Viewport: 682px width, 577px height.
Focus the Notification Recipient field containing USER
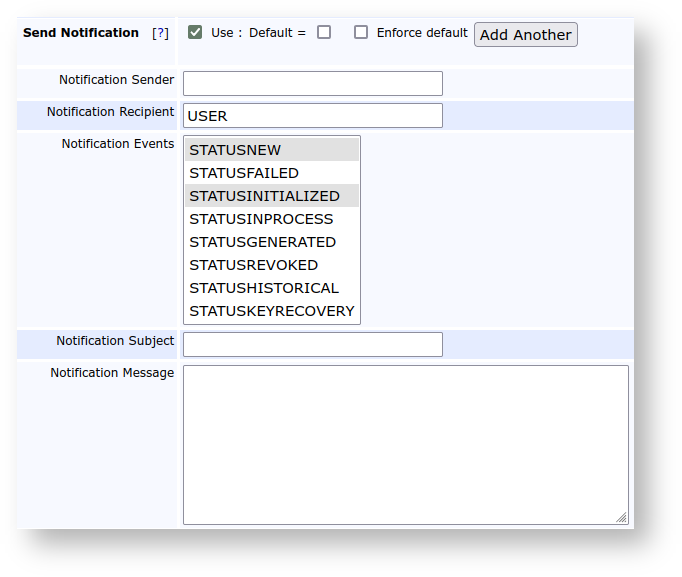[x=312, y=116]
